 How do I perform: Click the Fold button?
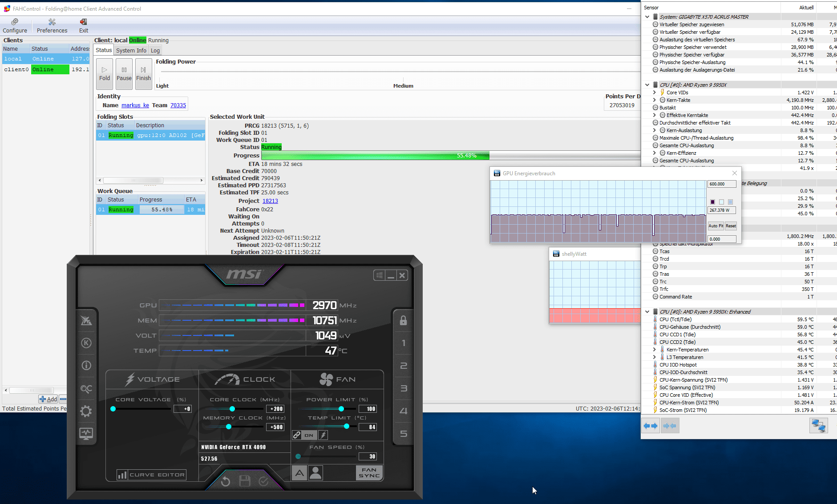click(105, 73)
